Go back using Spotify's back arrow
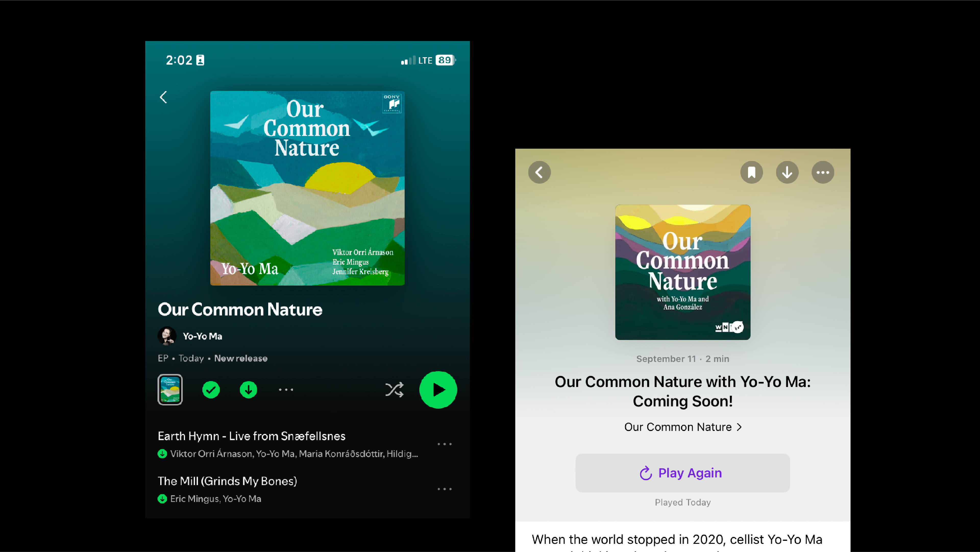Image resolution: width=980 pixels, height=552 pixels. [163, 97]
